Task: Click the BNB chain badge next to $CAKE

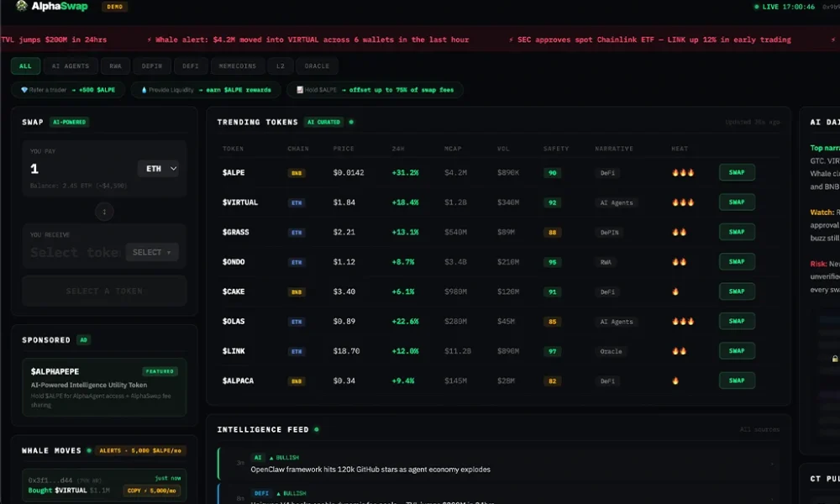Action: [x=296, y=291]
